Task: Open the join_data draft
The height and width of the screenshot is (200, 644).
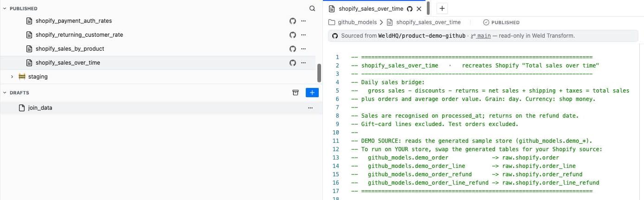Action: coord(40,108)
